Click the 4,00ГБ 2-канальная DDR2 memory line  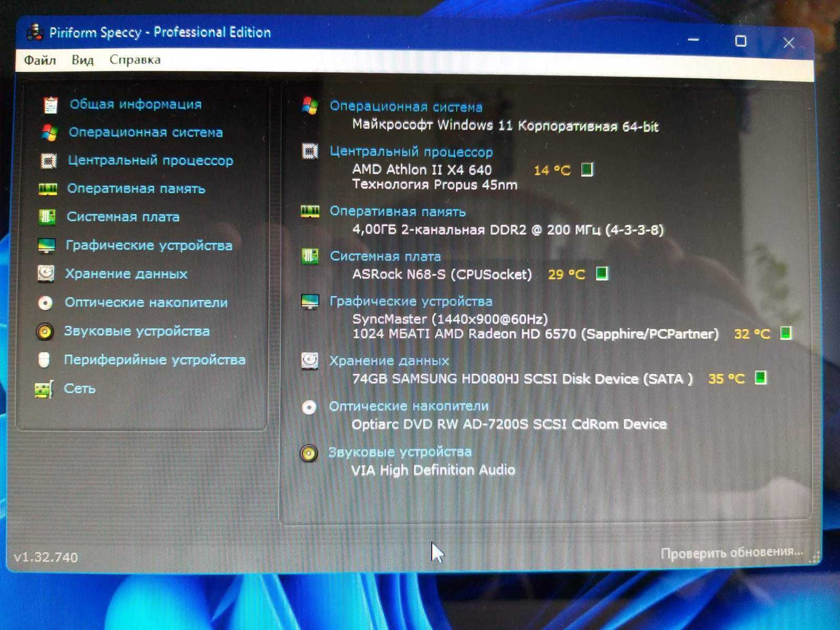508,230
